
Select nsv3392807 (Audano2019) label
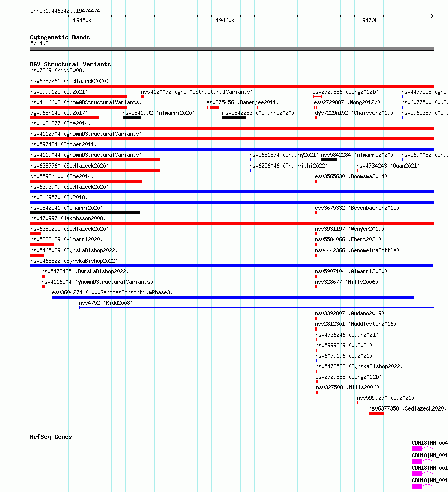click(349, 314)
